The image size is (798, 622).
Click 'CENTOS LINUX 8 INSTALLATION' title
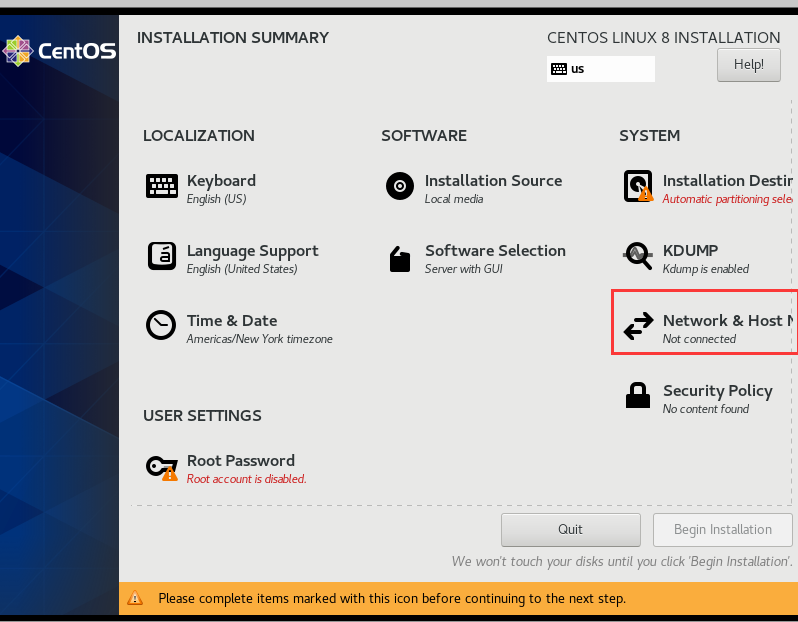click(664, 38)
